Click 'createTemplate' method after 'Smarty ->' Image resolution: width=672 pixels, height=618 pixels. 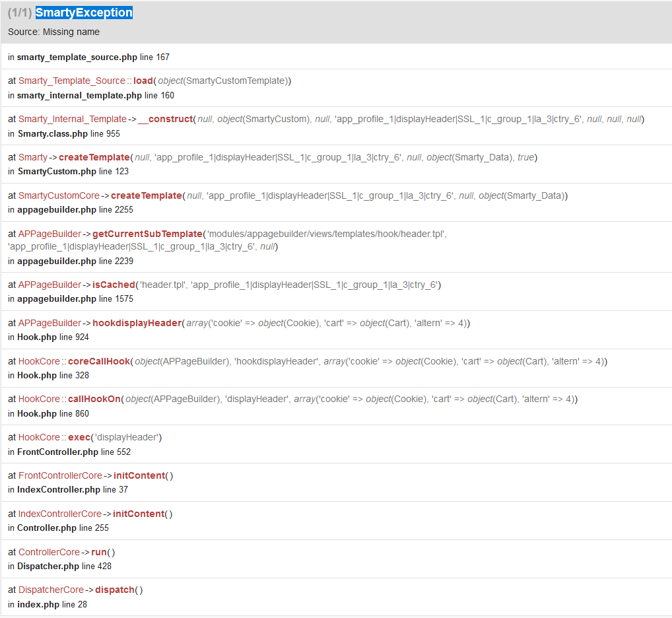[94, 157]
